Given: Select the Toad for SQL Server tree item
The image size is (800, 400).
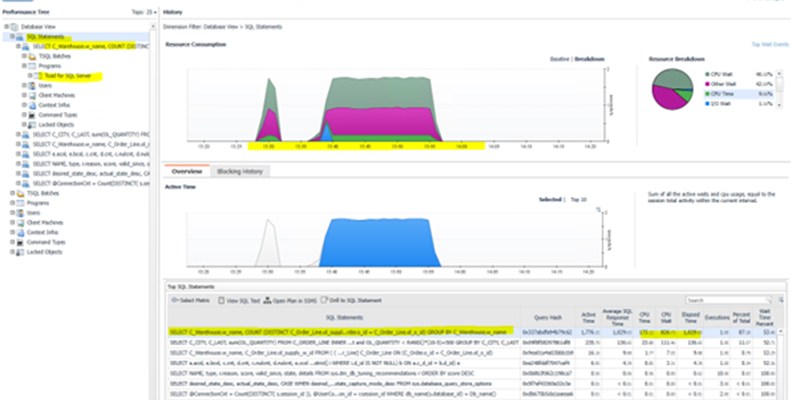Looking at the screenshot, I should pos(67,76).
